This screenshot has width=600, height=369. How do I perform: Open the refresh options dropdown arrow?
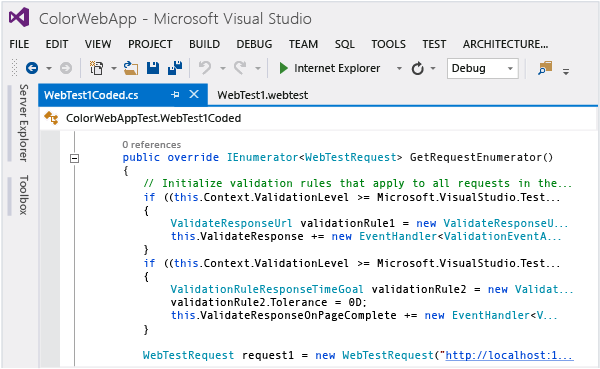433,69
